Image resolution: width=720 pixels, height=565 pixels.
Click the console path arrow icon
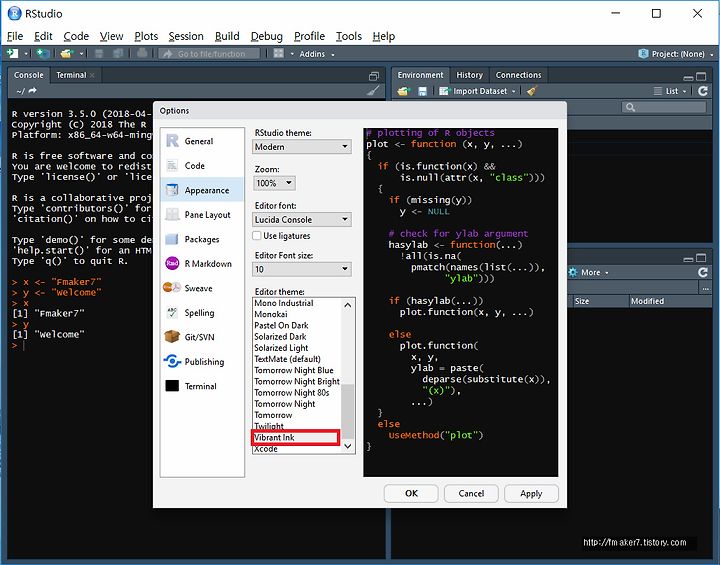(x=32, y=91)
